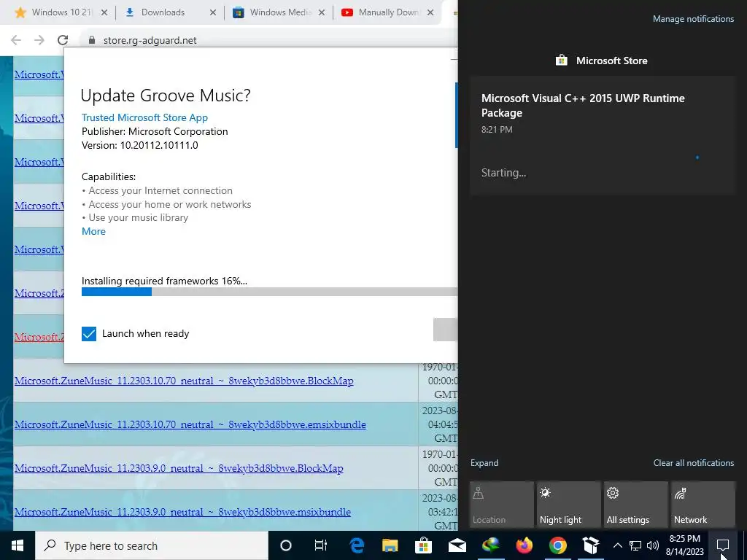This screenshot has width=747, height=560.
Task: Open the Visual C++ 2015 UWP Runtime notification
Action: pos(603,136)
